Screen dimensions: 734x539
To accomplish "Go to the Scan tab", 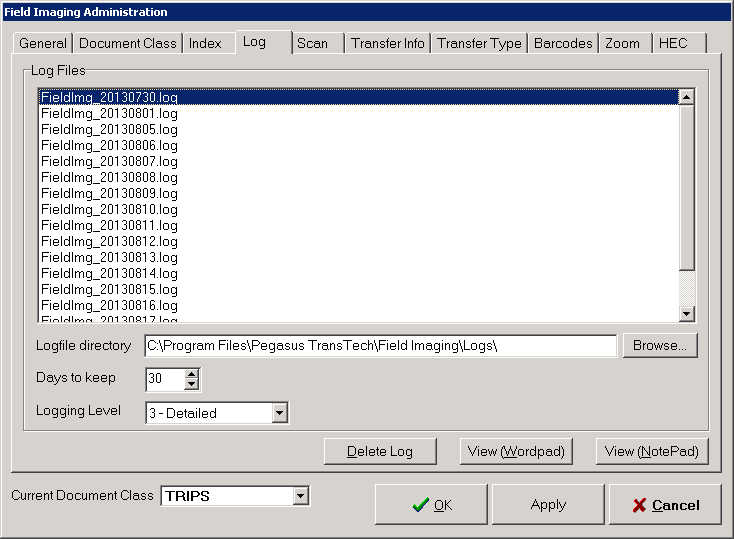I will [x=312, y=44].
